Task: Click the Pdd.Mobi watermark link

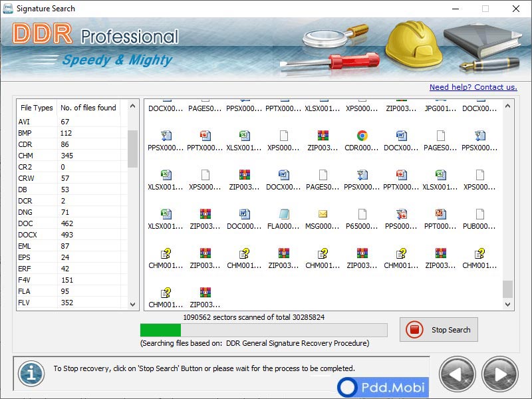Action: click(384, 388)
